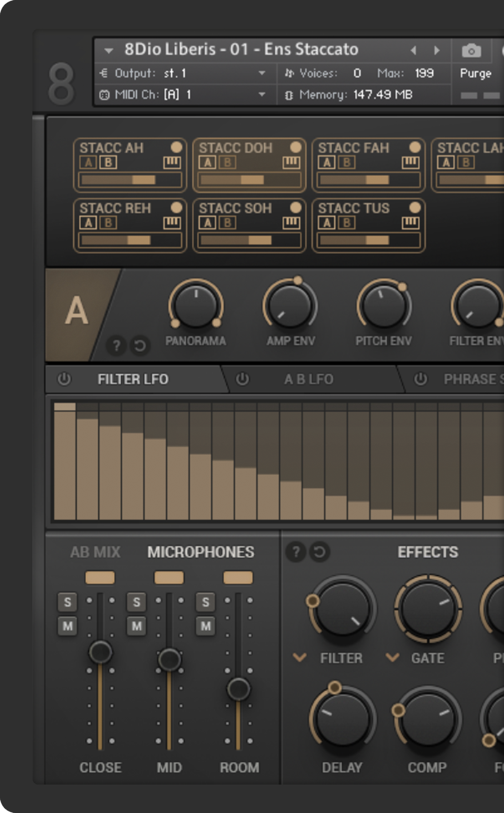Select layer A on STACC TUS
504x813 pixels.
coord(327,223)
